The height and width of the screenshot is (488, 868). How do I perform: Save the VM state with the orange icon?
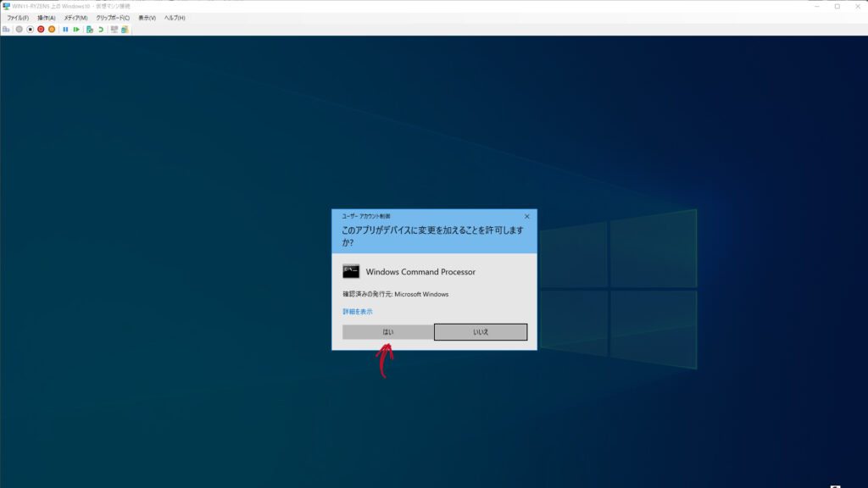(x=52, y=30)
